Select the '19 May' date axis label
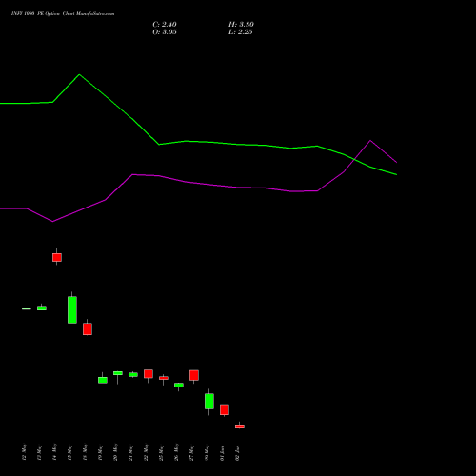The width and height of the screenshot is (476, 476). [100, 452]
